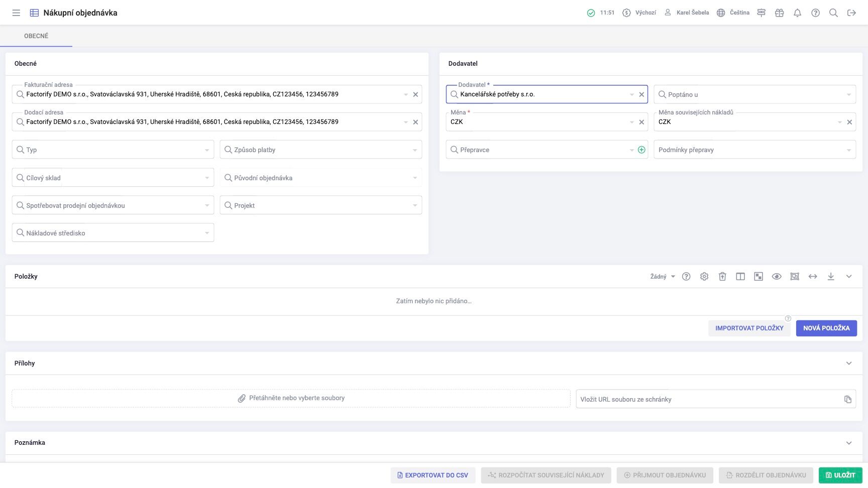This screenshot has height=488, width=868.
Task: Select the OBECNÉ tab
Action: (36, 36)
